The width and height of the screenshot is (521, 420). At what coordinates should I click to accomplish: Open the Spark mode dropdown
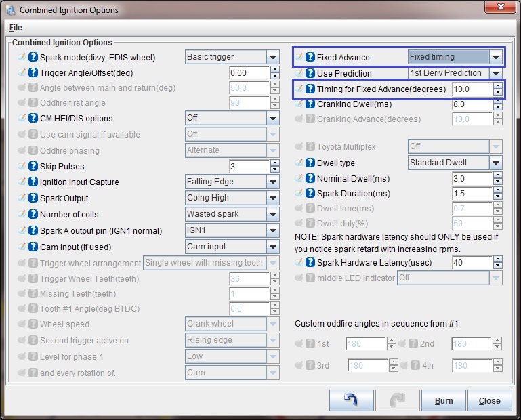(272, 58)
